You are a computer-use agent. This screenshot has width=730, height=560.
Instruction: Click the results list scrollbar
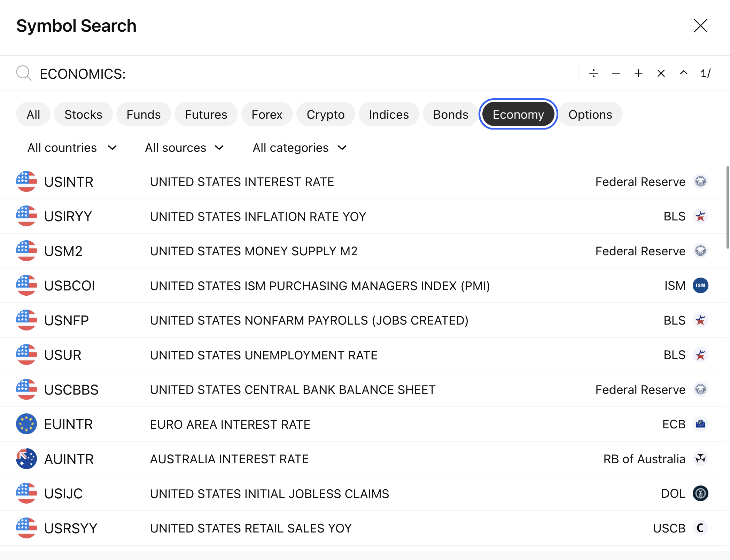pyautogui.click(x=728, y=208)
